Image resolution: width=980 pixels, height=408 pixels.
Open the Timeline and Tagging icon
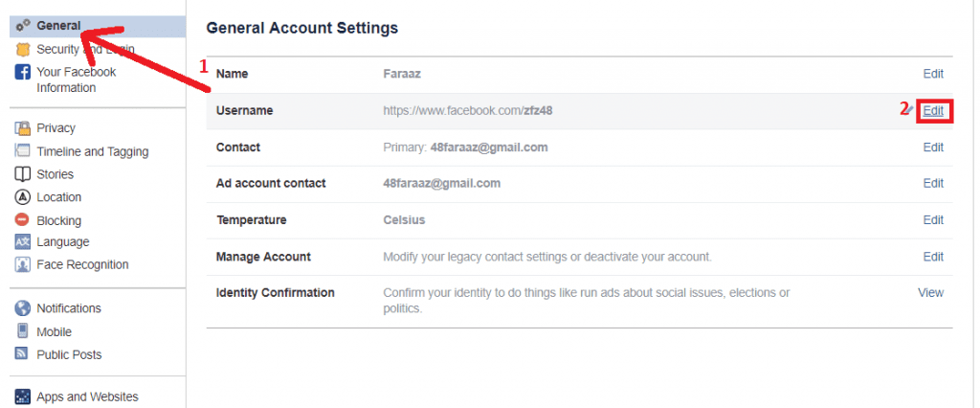(23, 151)
